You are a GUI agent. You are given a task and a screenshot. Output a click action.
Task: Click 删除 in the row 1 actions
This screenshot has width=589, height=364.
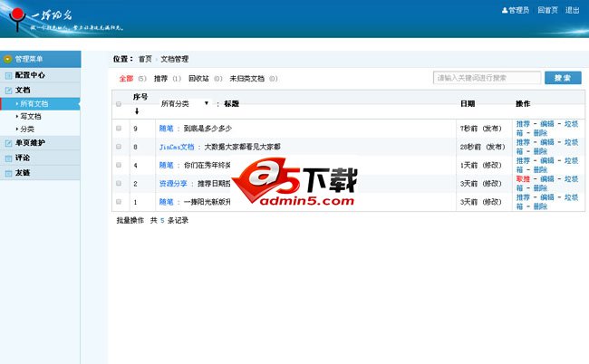tap(541, 206)
